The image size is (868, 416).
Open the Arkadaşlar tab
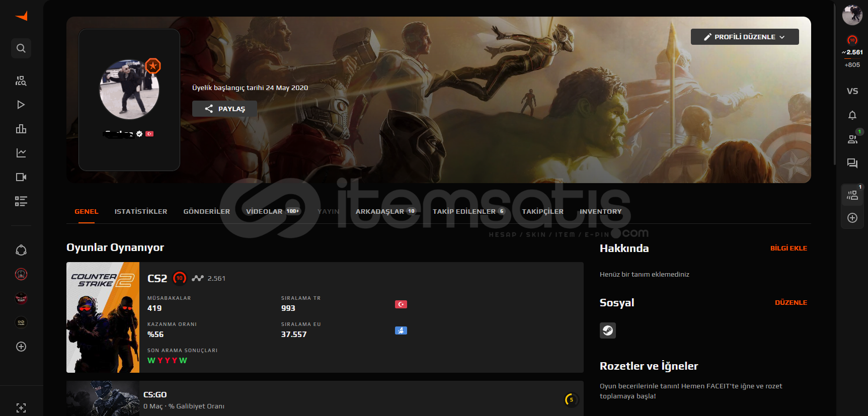coord(386,211)
